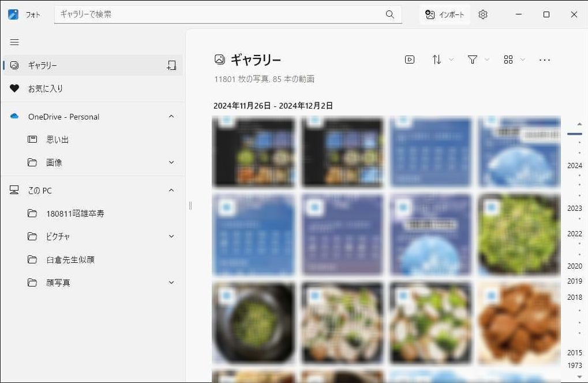This screenshot has height=383, width=588.
Task: Toggle the hamburger navigation menu
Action: [14, 42]
